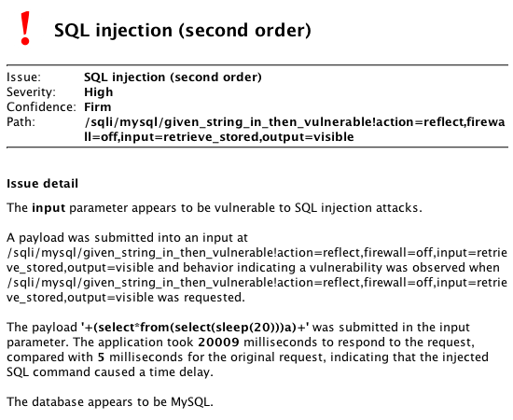Click the bold 5 milliseconds value

(101, 357)
